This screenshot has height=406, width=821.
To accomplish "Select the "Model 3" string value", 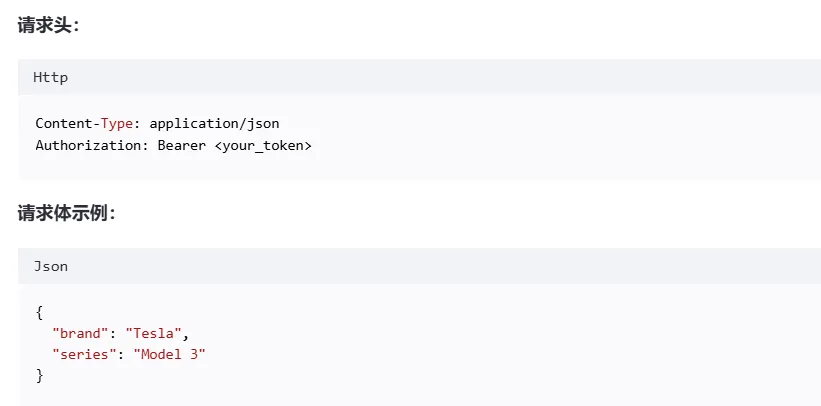I will [169, 354].
